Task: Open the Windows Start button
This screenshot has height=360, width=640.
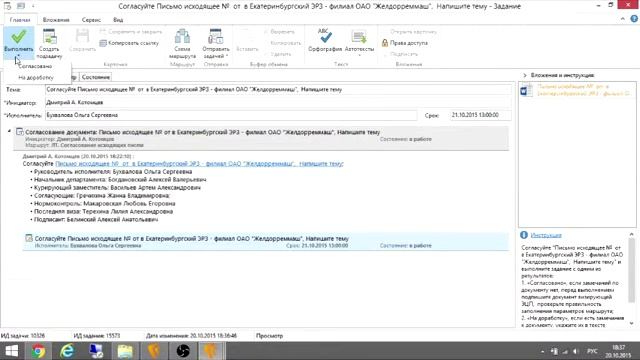Action: pyautogui.click(x=12, y=351)
